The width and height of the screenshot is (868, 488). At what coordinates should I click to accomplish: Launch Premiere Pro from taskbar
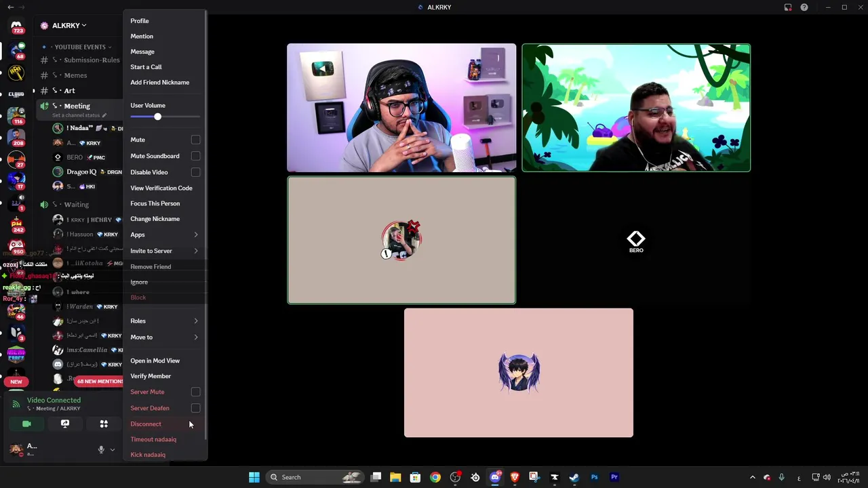614,477
